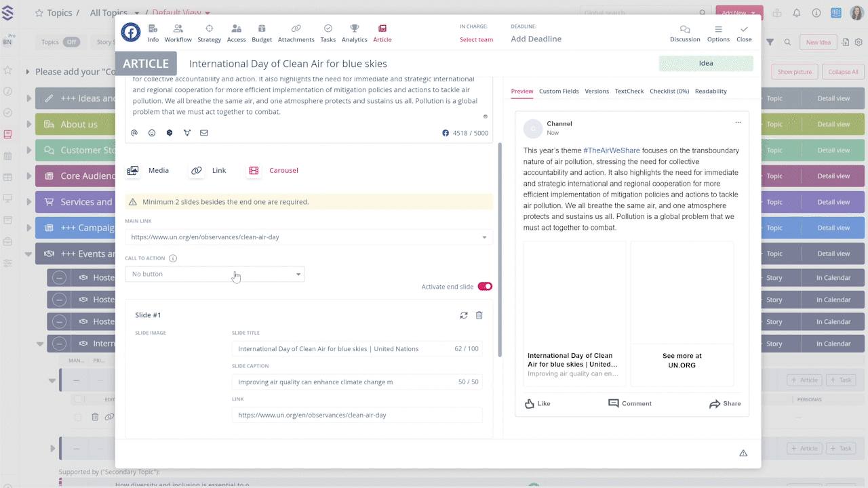Click the emoji picker icon
The image size is (868, 488).
click(x=152, y=133)
